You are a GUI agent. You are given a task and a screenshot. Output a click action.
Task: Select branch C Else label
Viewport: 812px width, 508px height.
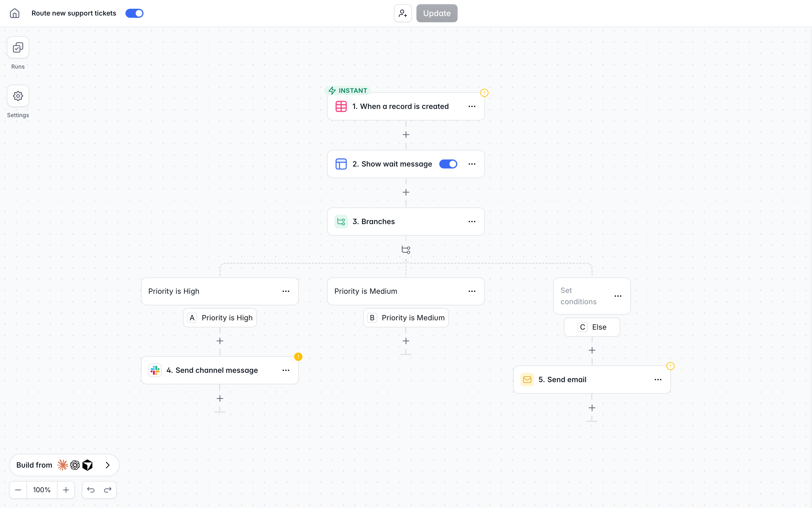(x=592, y=327)
